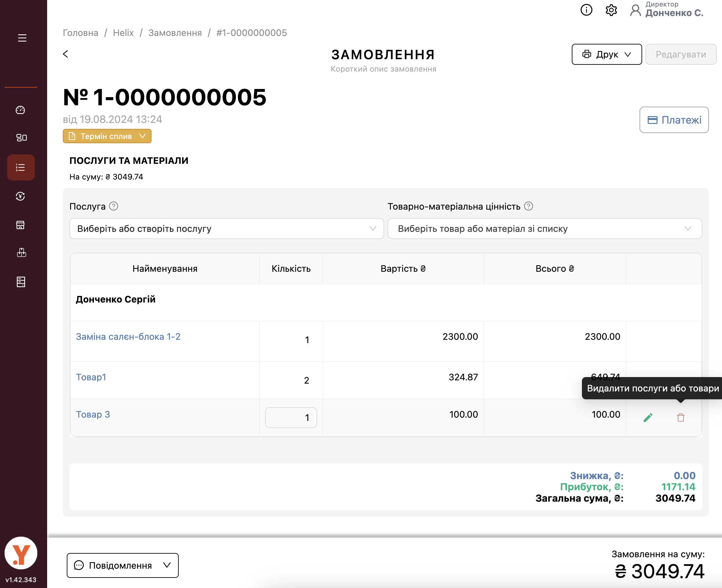This screenshot has height=588, width=722.
Task: Open the orders list sidebar icon
Action: coord(21,167)
